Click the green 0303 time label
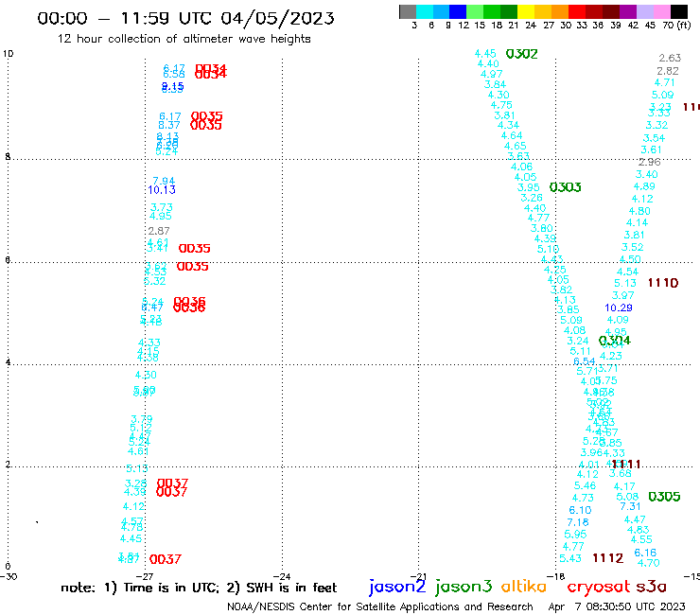Screen dimensions: 700x615 tap(565, 187)
